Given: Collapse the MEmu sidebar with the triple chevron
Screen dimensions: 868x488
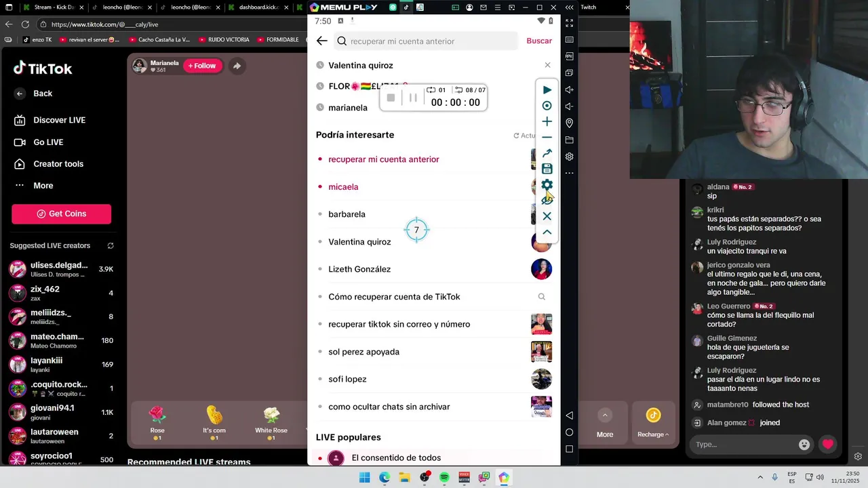Looking at the screenshot, I should point(570,7).
